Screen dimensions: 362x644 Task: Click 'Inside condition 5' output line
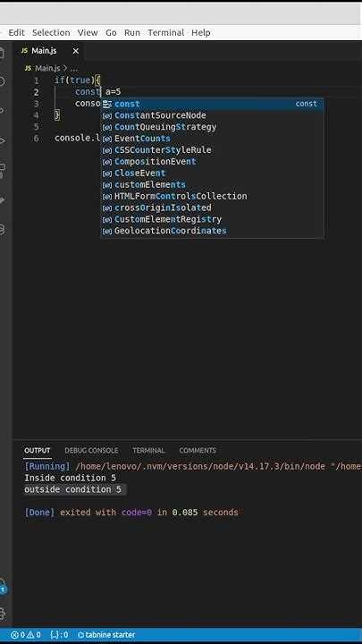[71, 478]
